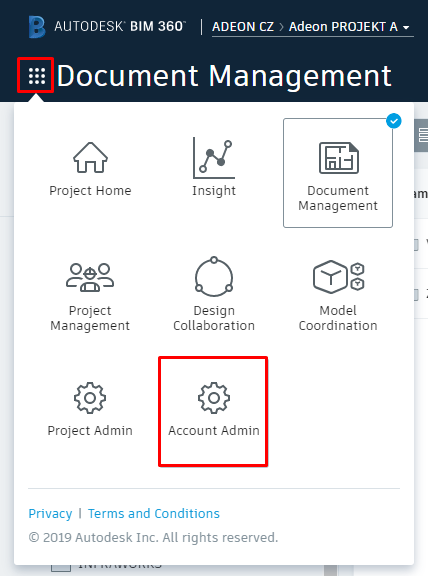Launch Design Collaboration module
This screenshot has width=428, height=576.
[214, 294]
